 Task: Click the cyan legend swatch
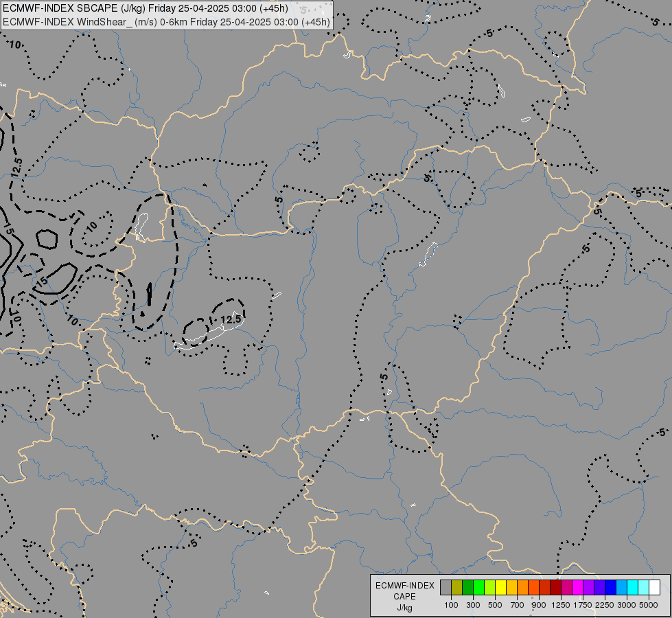click(633, 587)
